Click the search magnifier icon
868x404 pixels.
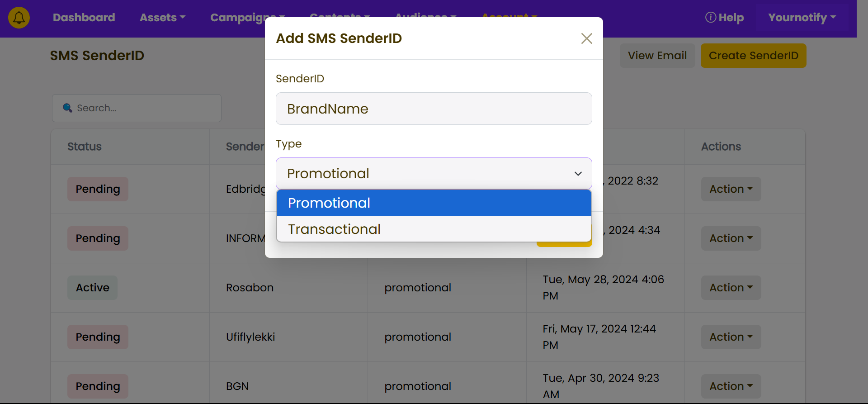click(67, 108)
